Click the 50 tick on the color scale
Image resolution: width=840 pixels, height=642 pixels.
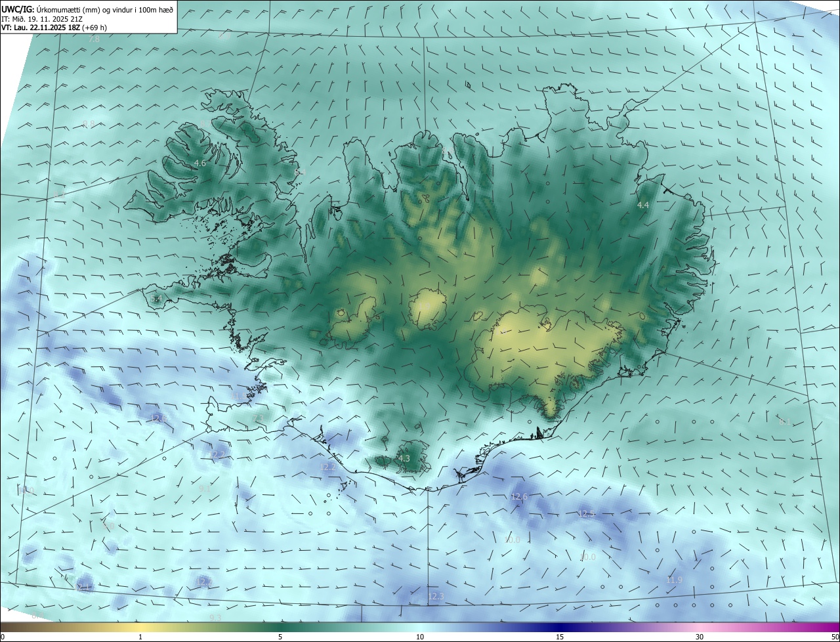point(835,637)
